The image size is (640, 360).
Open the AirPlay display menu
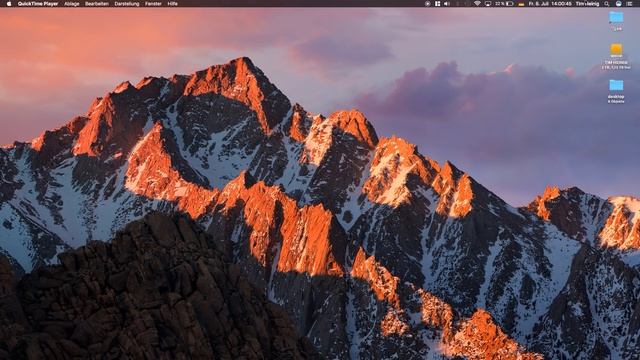[488, 4]
